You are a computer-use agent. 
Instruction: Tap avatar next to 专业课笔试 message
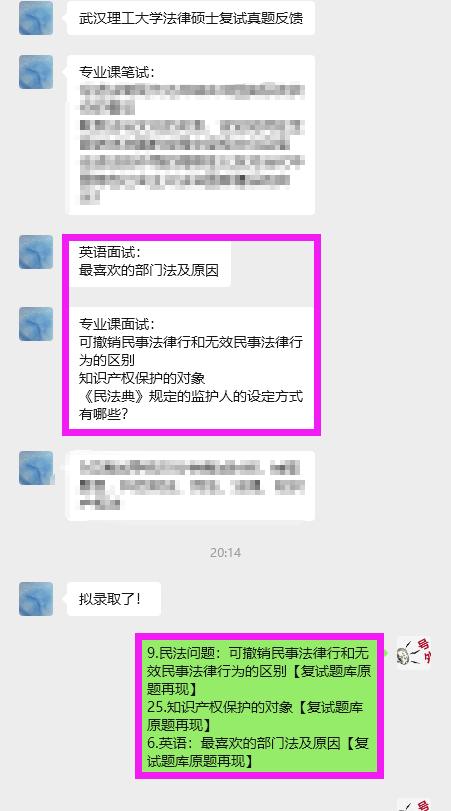click(x=36, y=72)
